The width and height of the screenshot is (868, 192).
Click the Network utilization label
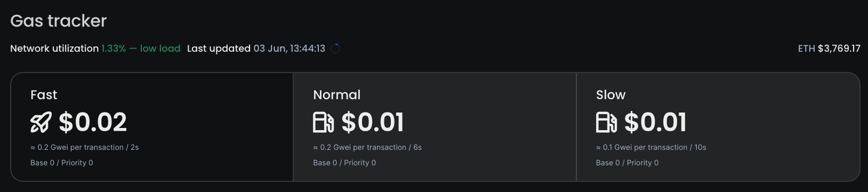pos(54,49)
